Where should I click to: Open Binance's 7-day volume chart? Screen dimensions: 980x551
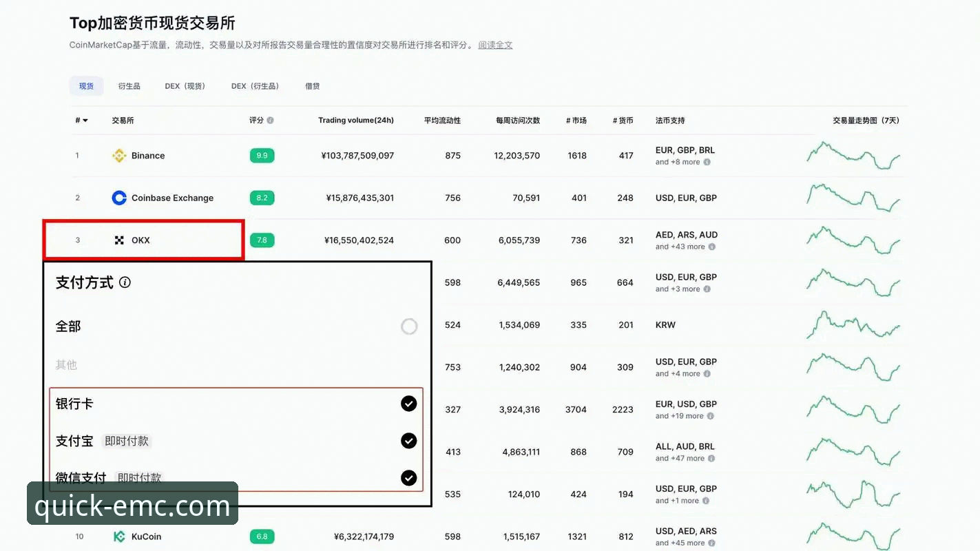pyautogui.click(x=853, y=156)
